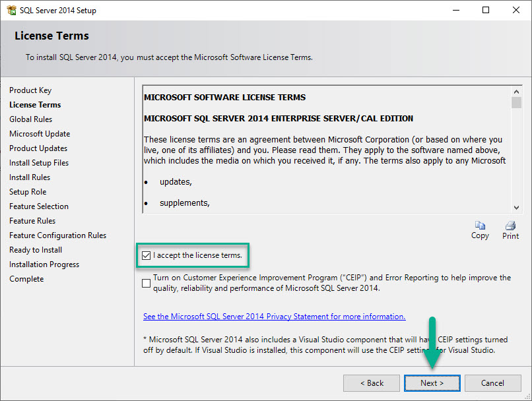Minimize the SQL Server 2014 Setup window

[x=456, y=10]
